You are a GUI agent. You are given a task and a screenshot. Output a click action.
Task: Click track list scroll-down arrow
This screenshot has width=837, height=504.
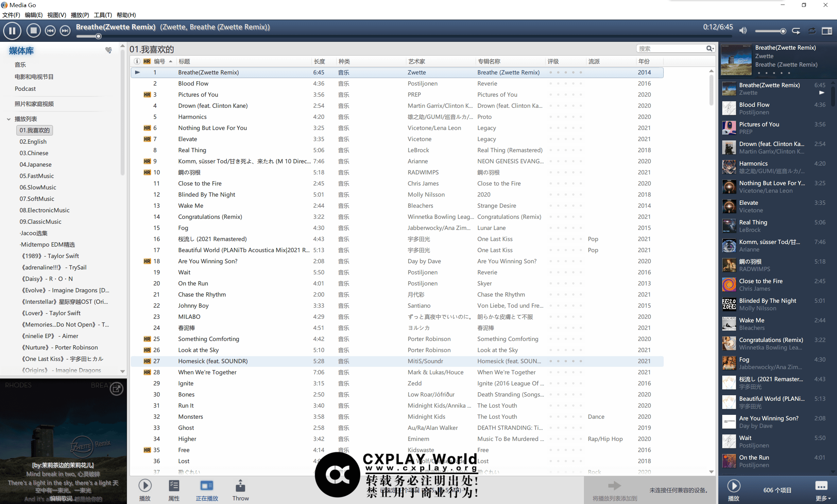click(x=711, y=472)
